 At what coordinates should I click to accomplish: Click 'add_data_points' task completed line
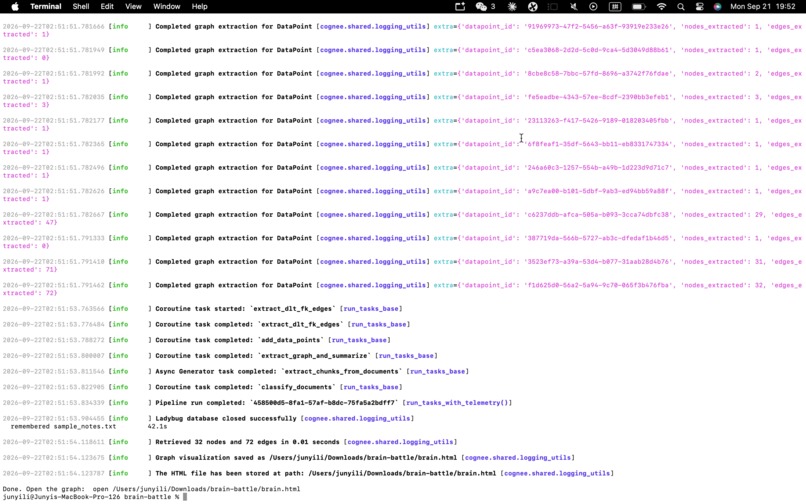pyautogui.click(x=242, y=340)
